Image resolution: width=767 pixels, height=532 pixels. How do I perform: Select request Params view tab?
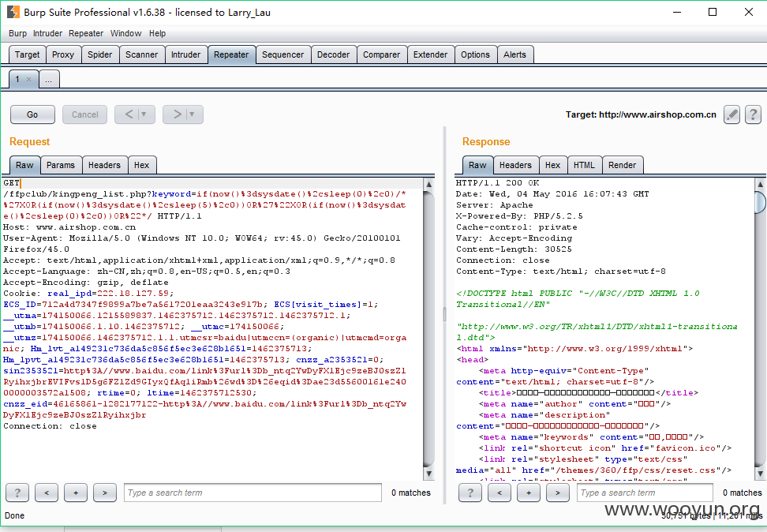pos(61,165)
